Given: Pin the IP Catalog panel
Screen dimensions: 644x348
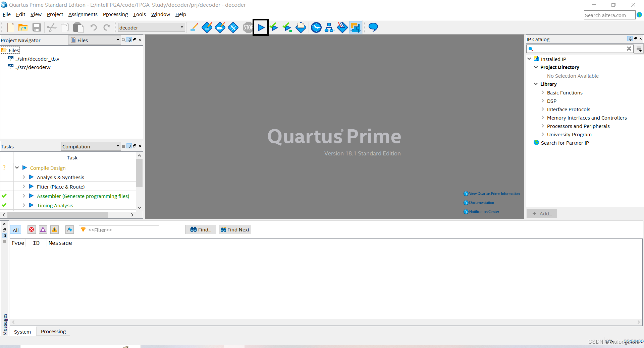Looking at the screenshot, I should 630,39.
